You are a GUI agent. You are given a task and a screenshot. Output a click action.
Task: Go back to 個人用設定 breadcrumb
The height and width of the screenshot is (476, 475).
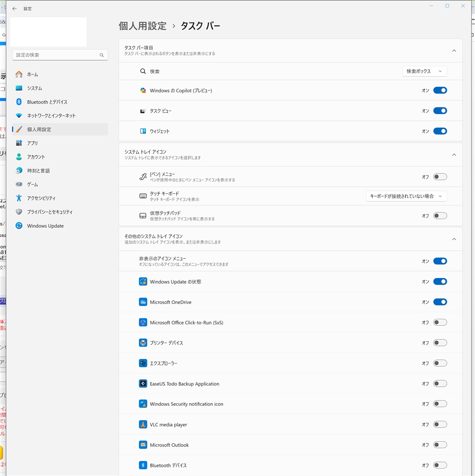point(142,26)
